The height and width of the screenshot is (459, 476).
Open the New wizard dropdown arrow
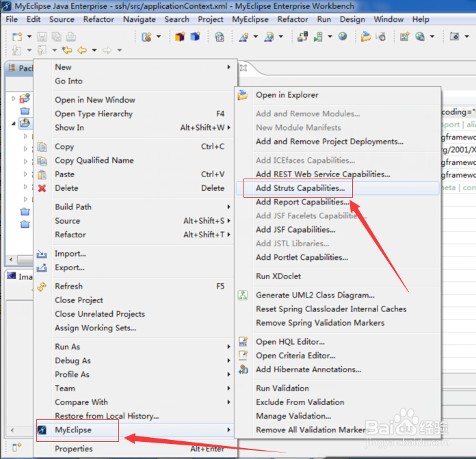pos(29,37)
